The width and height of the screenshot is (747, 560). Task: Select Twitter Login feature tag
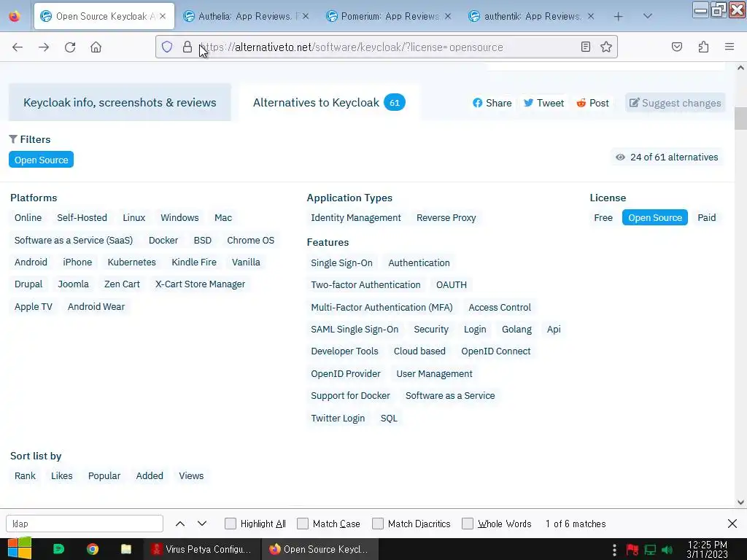pos(338,418)
